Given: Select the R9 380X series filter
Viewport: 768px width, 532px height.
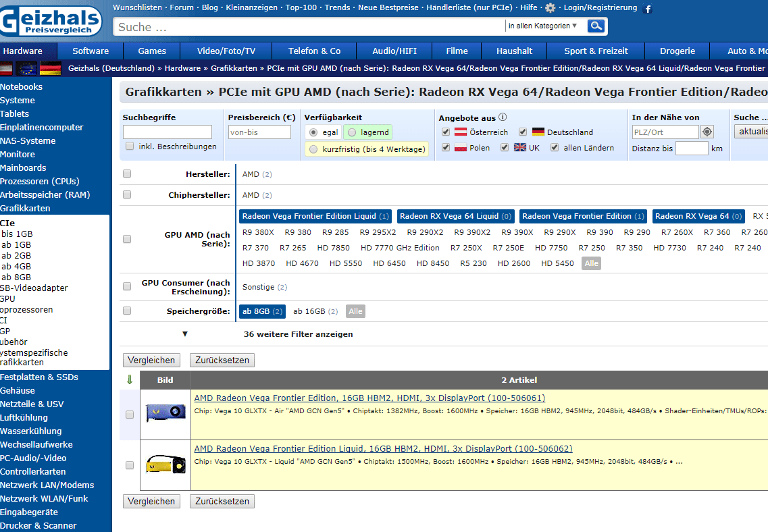Looking at the screenshot, I should click(x=258, y=232).
